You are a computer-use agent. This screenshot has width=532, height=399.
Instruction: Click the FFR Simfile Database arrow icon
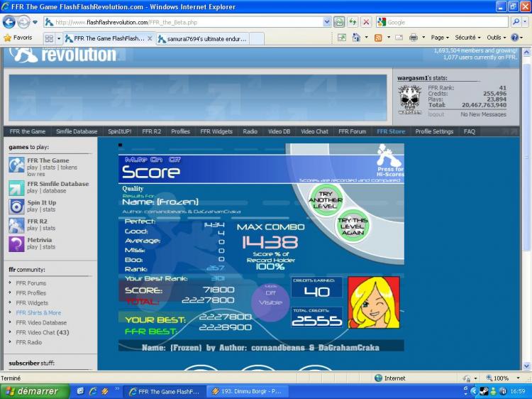click(16, 187)
